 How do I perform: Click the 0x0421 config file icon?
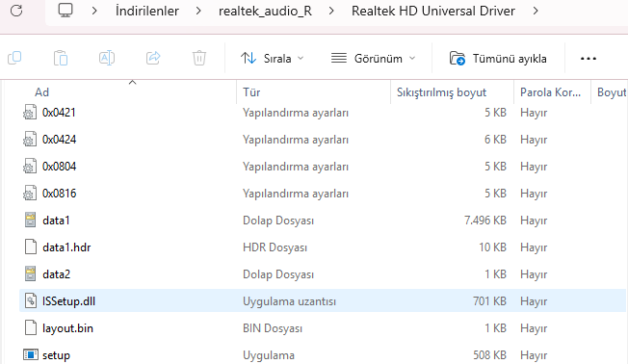[x=30, y=113]
